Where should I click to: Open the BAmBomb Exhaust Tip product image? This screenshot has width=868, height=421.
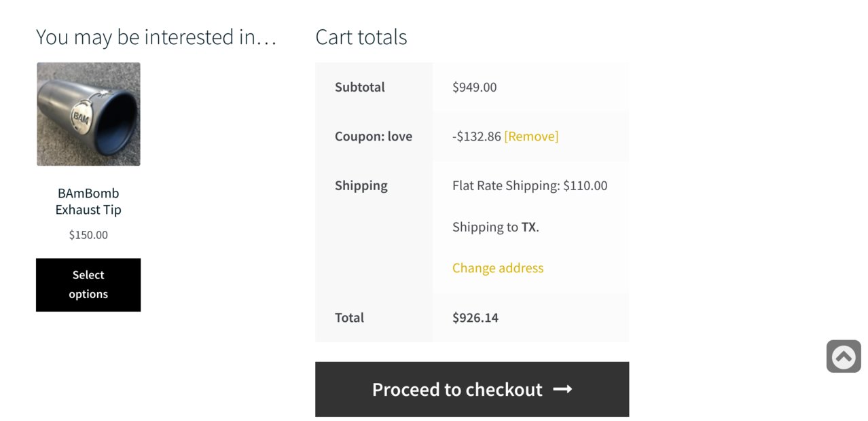click(88, 114)
